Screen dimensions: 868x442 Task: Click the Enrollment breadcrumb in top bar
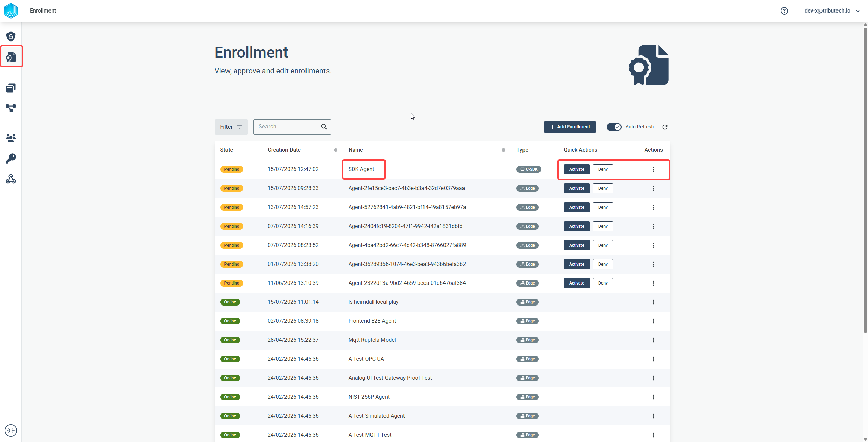coord(43,11)
